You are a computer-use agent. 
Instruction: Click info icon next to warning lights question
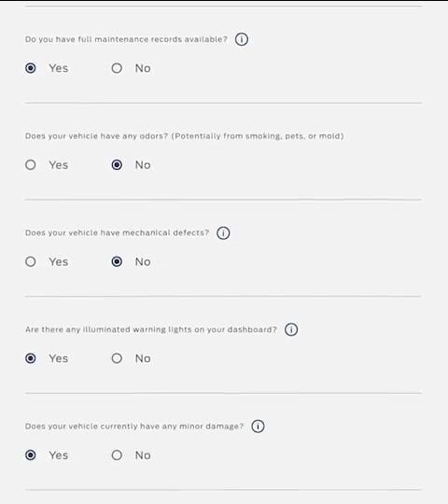coord(291,329)
